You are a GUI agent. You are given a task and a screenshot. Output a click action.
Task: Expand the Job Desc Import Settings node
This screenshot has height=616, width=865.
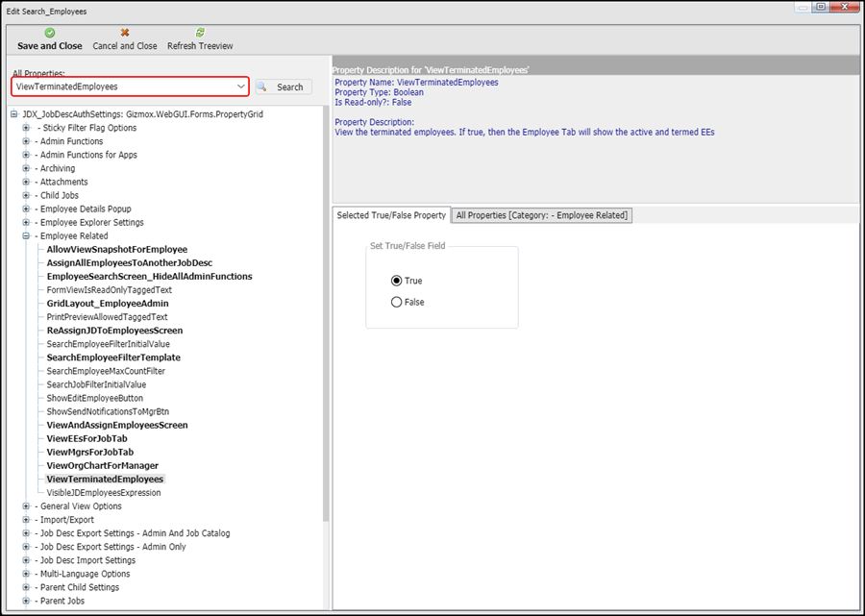click(x=26, y=560)
